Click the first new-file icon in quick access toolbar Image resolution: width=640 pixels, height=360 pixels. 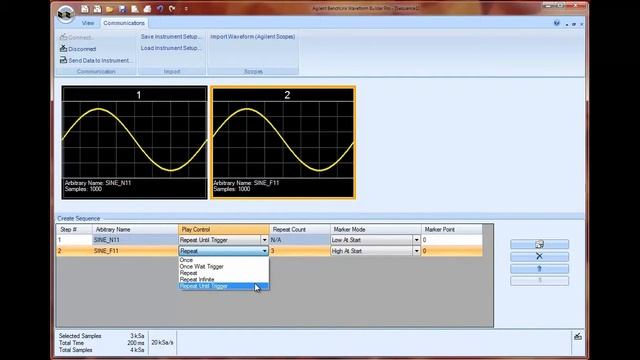click(84, 9)
